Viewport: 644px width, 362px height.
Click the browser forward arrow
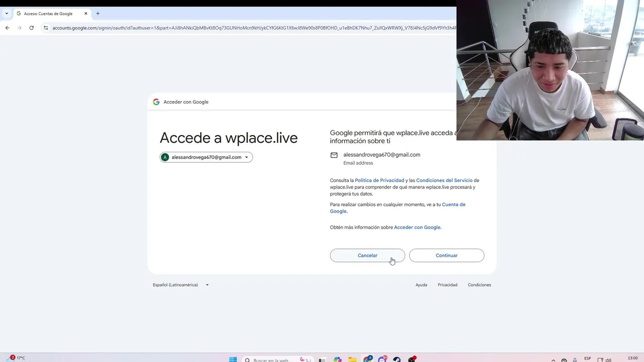(19, 28)
